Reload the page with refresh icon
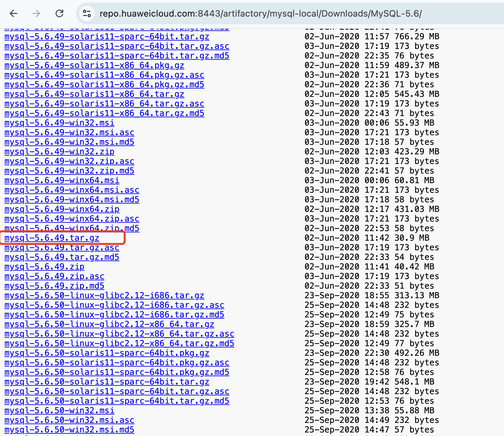 [59, 13]
